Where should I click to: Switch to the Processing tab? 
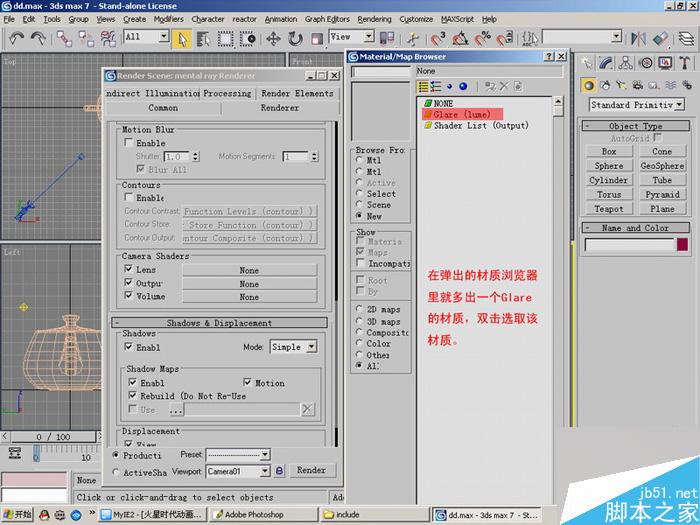(x=227, y=93)
